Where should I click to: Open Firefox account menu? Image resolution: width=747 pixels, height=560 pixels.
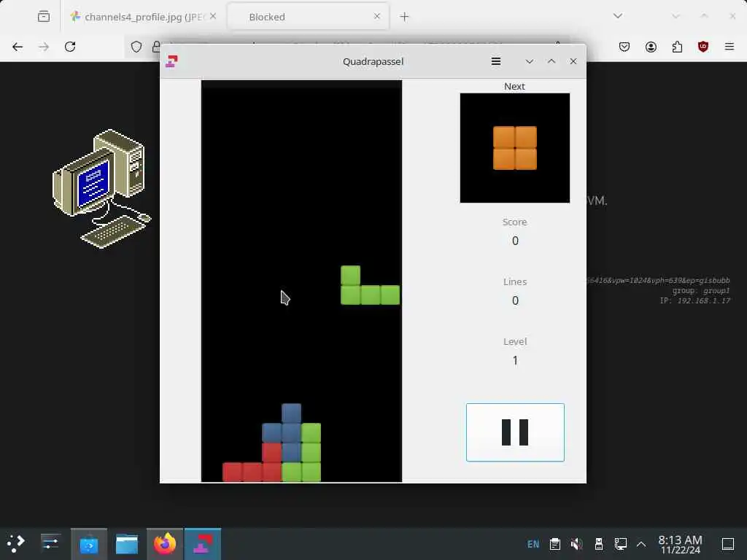point(651,47)
